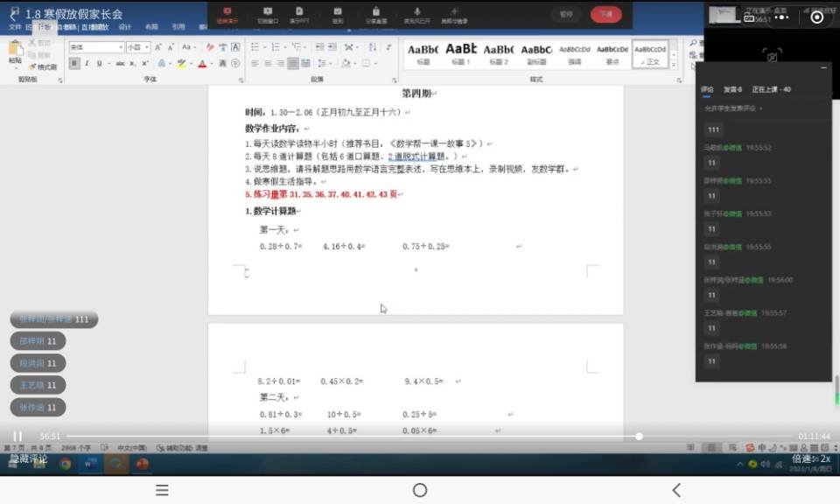
Task: Apply red font color A
Action: pyautogui.click(x=202, y=63)
